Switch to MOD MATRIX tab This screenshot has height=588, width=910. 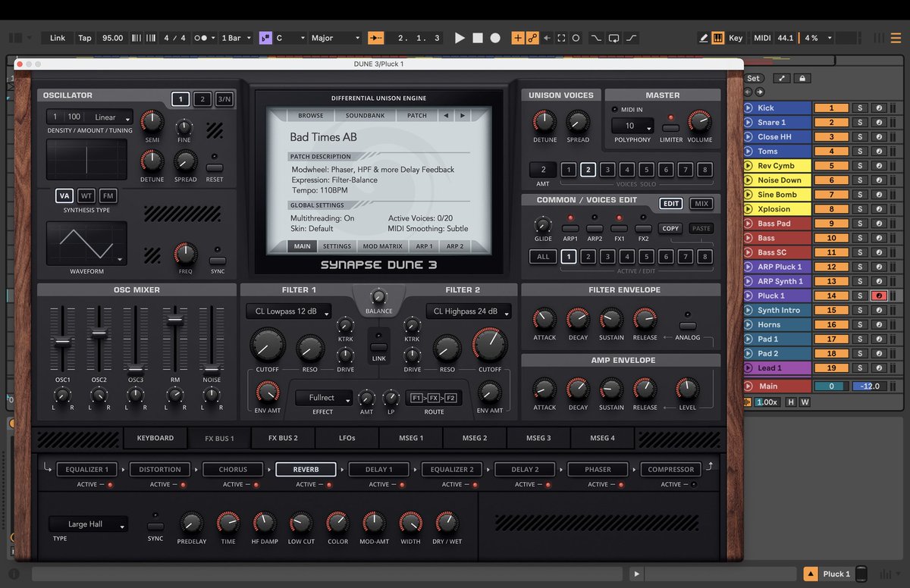coord(382,246)
